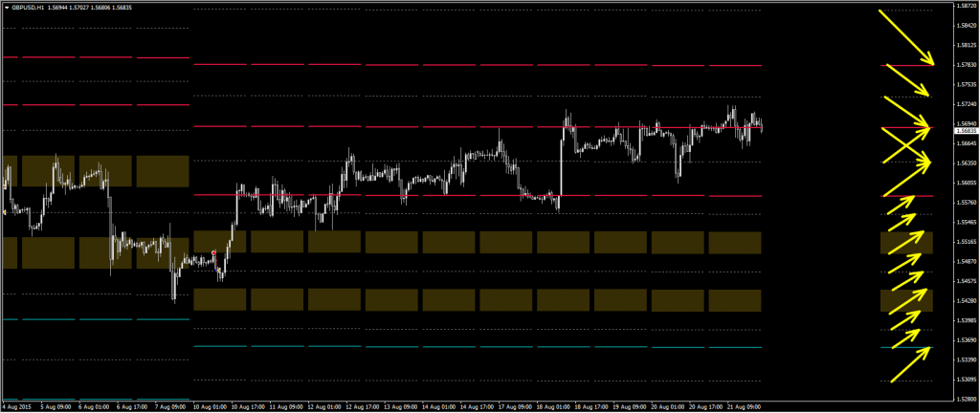Click price scale value 1.54280

pos(967,301)
